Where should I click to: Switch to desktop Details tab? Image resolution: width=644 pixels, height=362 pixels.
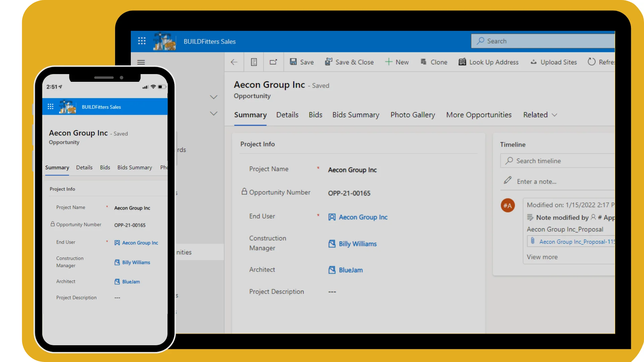(287, 115)
